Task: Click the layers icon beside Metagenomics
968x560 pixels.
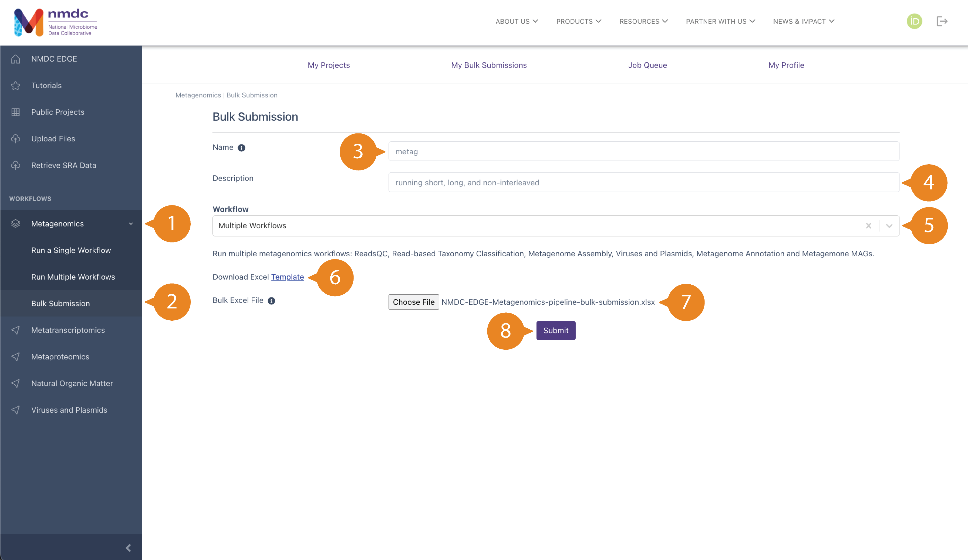Action: click(15, 223)
